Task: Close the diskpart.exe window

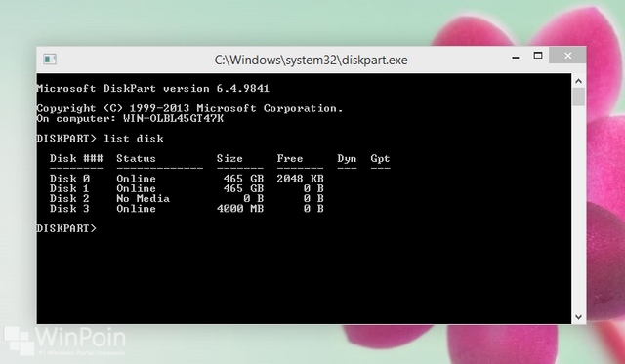Action: point(567,56)
